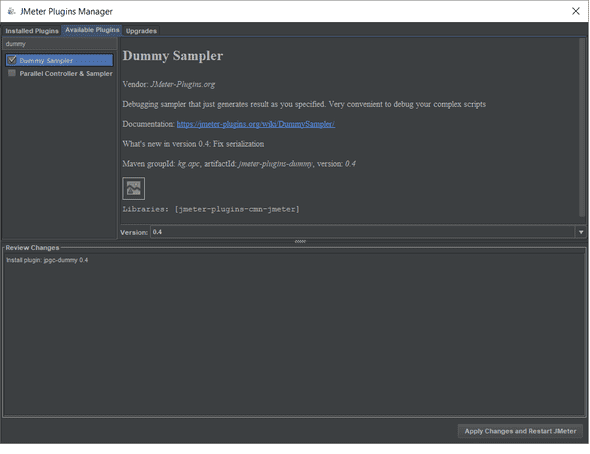The height and width of the screenshot is (454, 590).
Task: Switch to the Installed Plugins tab
Action: (32, 31)
